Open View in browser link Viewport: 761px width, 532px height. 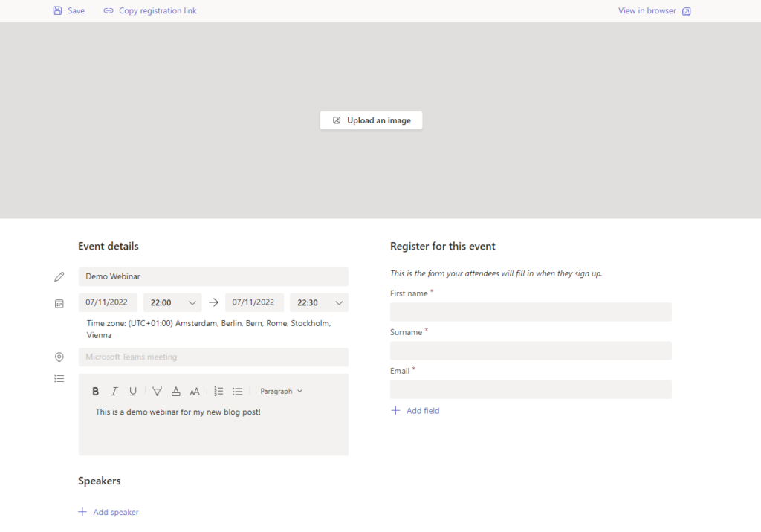[x=654, y=11]
